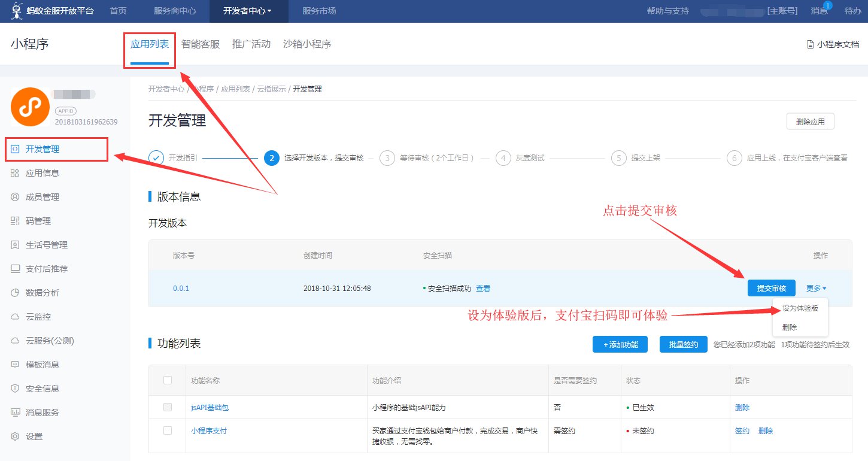Click the creation time 2018-10-31 12:05:48
Image resolution: width=868 pixels, height=461 pixels.
(x=337, y=288)
